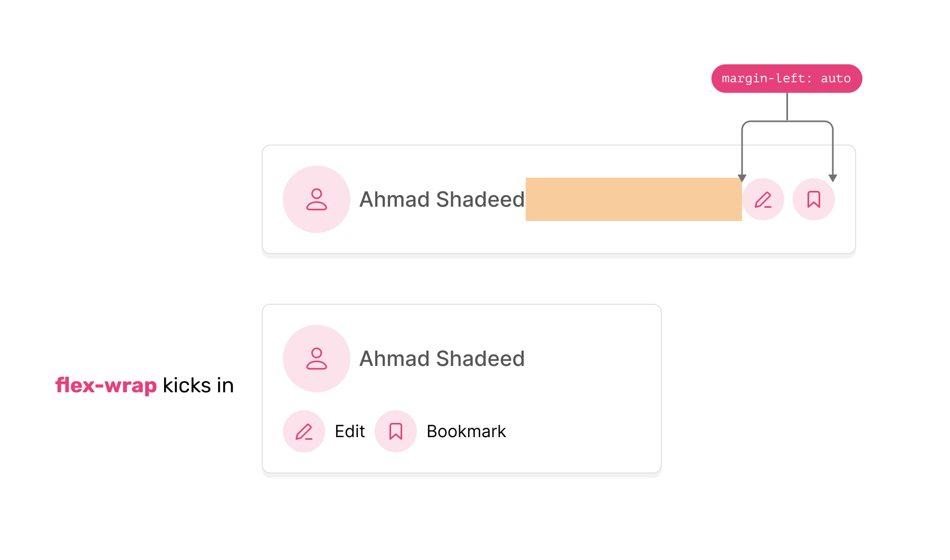Click the arrowhead pointing at the top edit icon

[x=742, y=178]
